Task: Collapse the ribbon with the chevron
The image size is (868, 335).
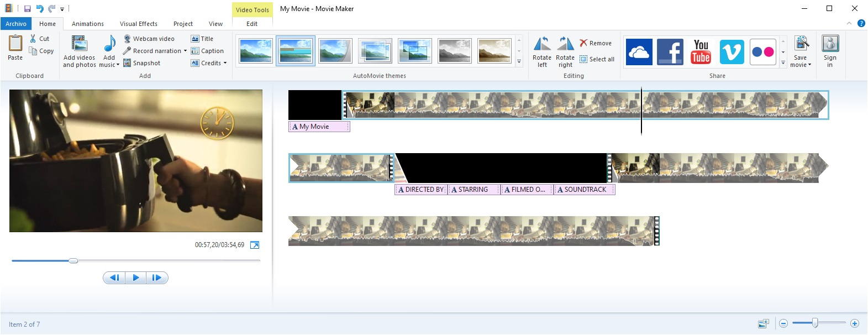Action: (850, 24)
